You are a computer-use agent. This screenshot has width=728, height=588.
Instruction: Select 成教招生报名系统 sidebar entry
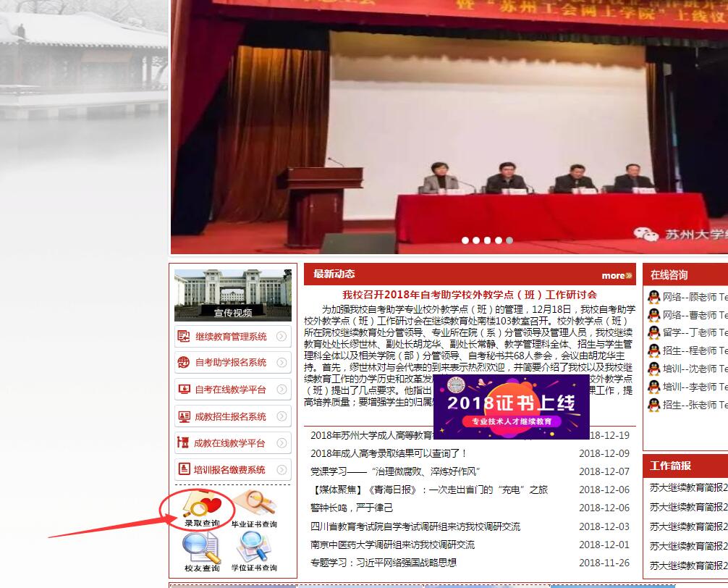coord(231,416)
